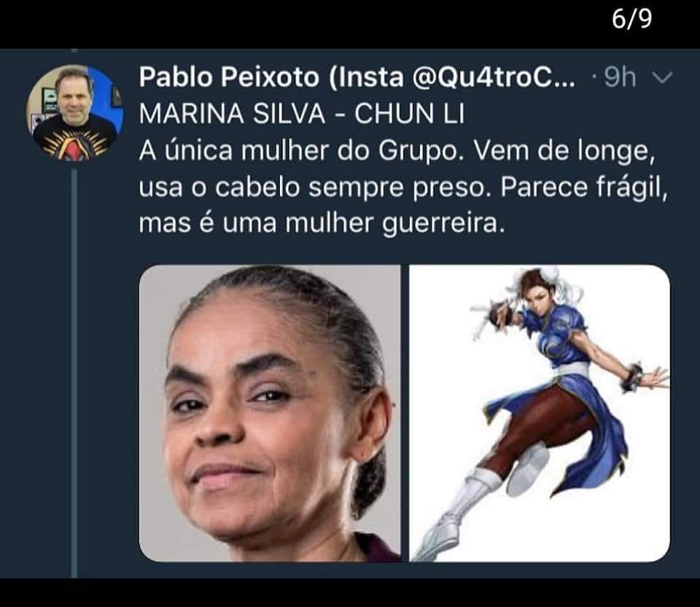Open Pablo Peixoto's round profile avatar
This screenshot has width=700, height=607.
(74, 112)
